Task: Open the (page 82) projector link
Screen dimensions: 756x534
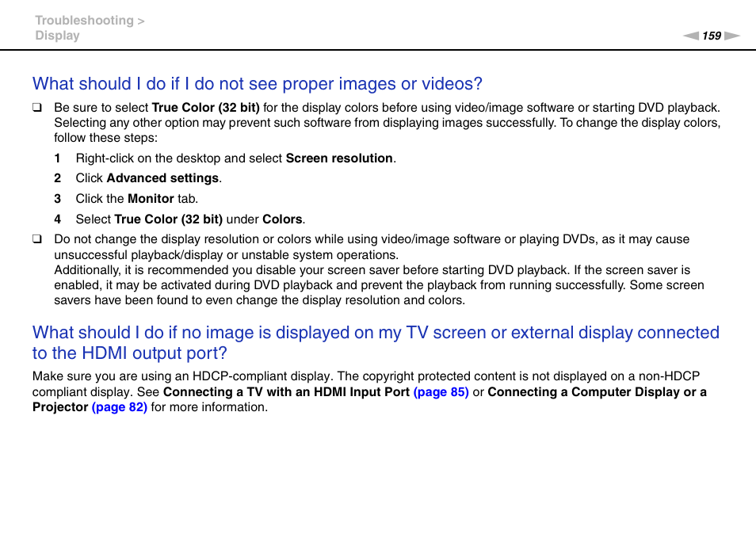Action: pyautogui.click(x=119, y=406)
